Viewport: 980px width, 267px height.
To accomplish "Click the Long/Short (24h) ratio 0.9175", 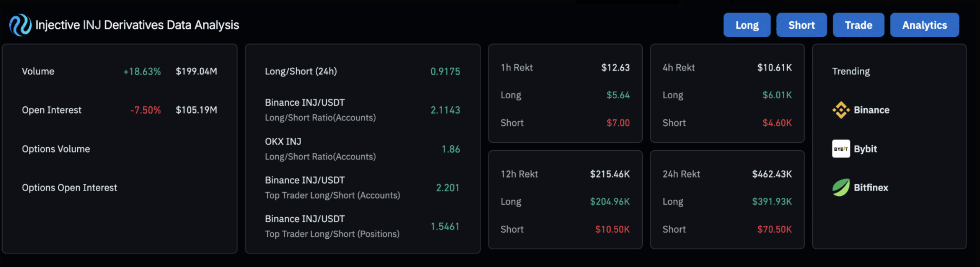I will (445, 72).
